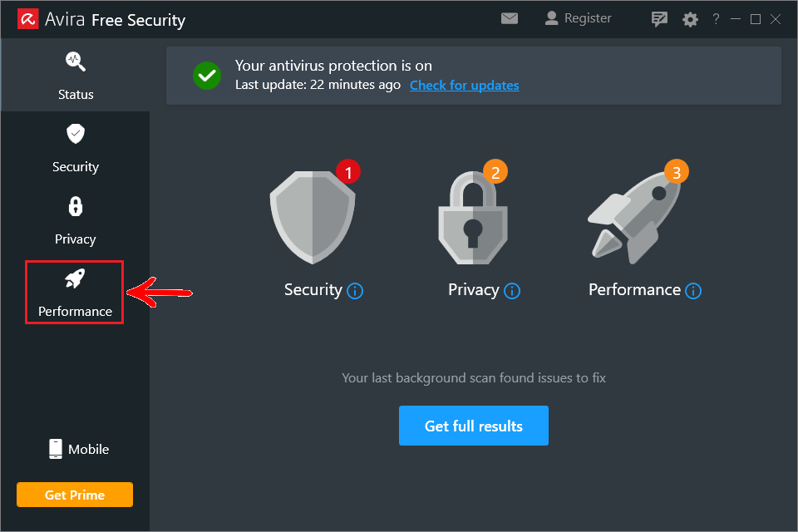Screen dimensions: 798x532
Task: Show info for Performance category
Action: [x=693, y=291]
